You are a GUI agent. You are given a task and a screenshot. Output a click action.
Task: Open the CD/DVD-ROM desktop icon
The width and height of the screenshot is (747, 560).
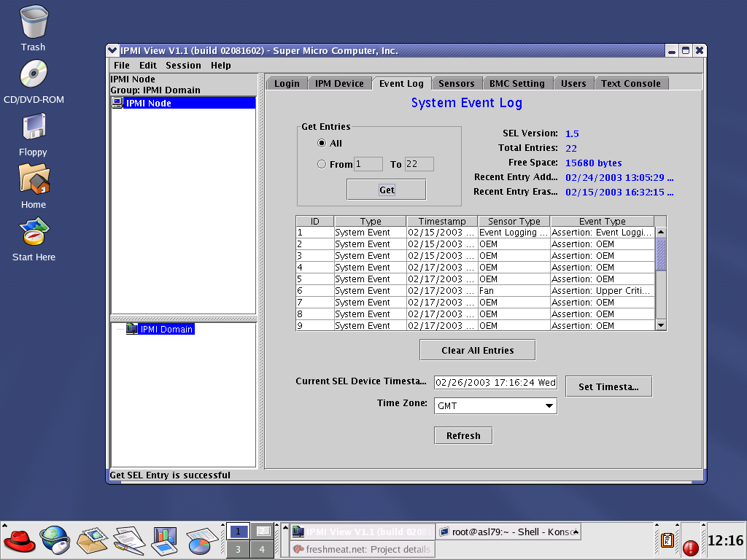pos(34,74)
